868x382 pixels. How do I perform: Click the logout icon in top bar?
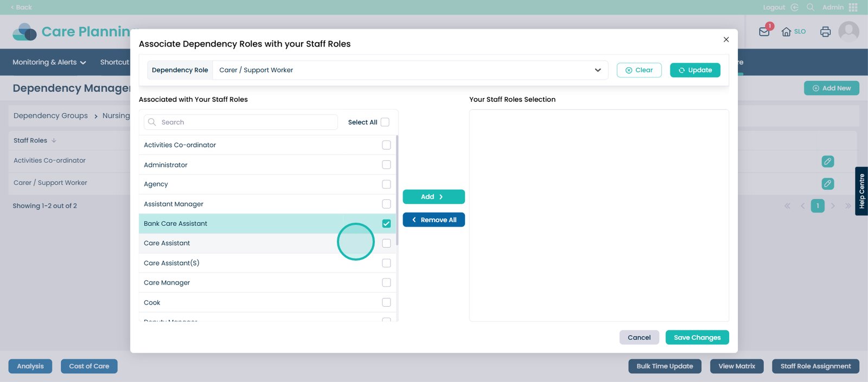click(795, 8)
